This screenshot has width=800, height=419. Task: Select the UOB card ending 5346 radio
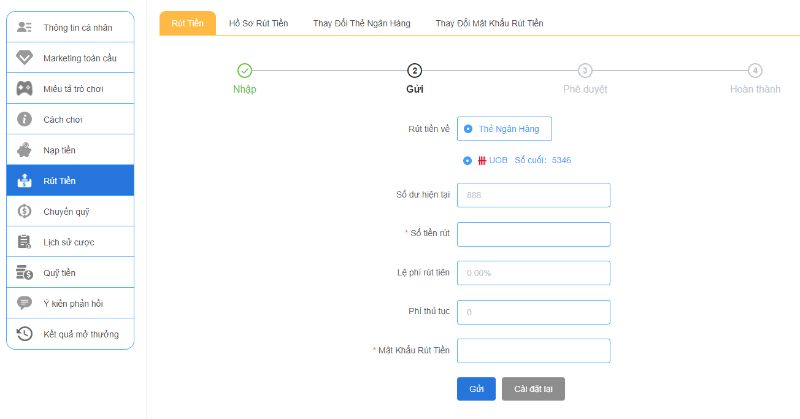click(x=467, y=160)
